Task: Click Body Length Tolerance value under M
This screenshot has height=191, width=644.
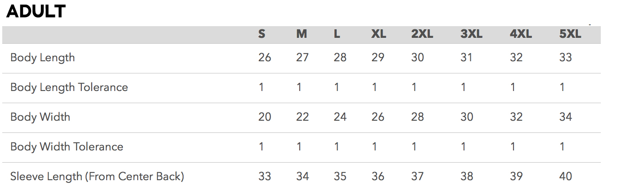Action: click(x=299, y=87)
